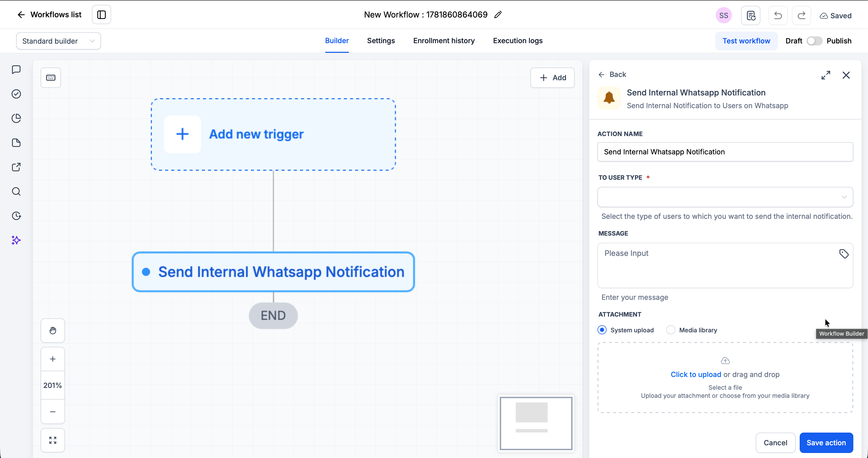Viewport: 868px width, 458px height.
Task: Click the END node
Action: point(273,316)
